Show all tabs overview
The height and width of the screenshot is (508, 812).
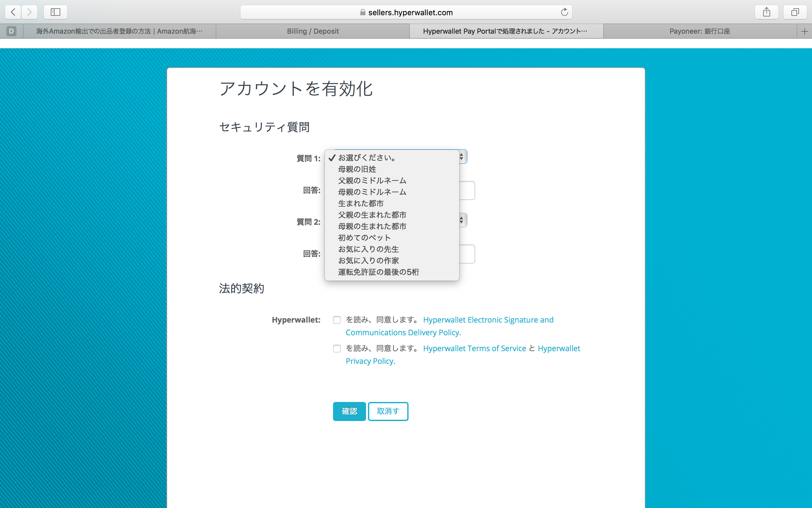pos(795,12)
